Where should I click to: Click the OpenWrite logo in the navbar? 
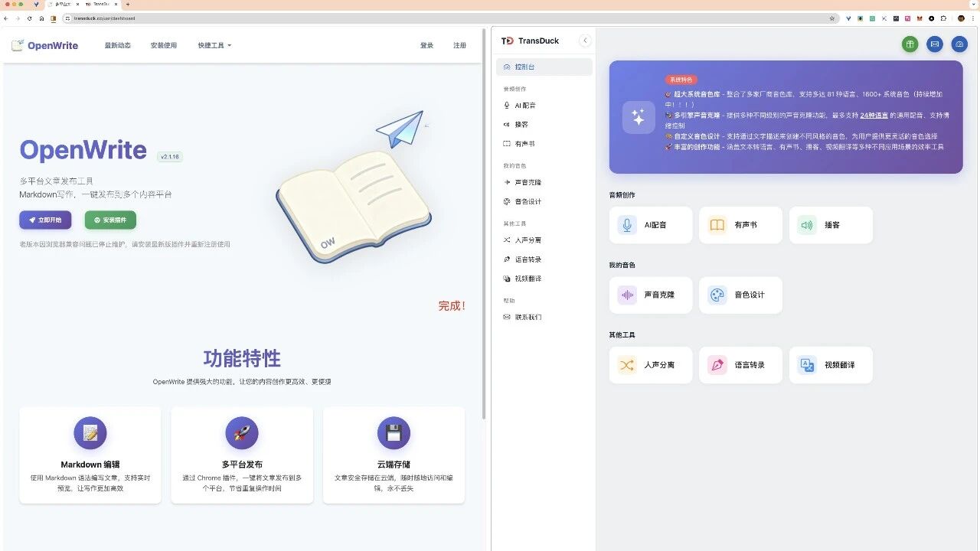click(45, 45)
